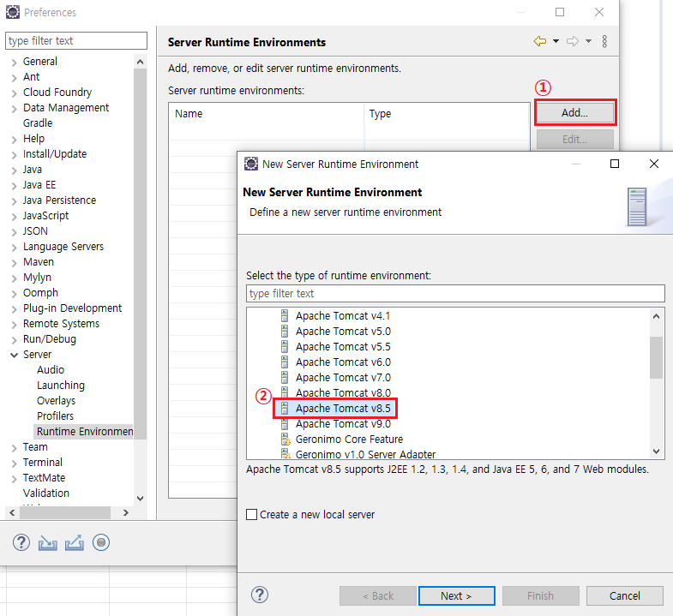Select Language Servers in preferences tree
This screenshot has width=673, height=616.
[x=63, y=247]
